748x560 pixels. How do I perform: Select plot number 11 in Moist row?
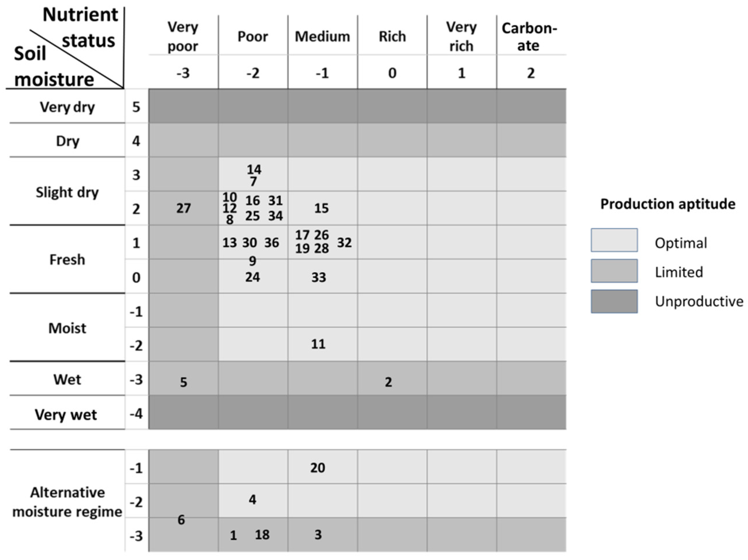pyautogui.click(x=318, y=344)
